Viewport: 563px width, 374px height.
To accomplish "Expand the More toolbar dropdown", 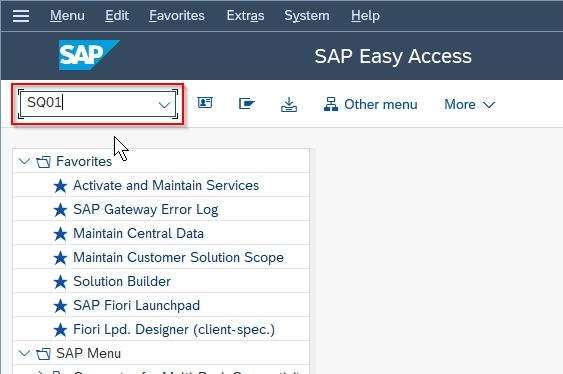I will tap(470, 104).
